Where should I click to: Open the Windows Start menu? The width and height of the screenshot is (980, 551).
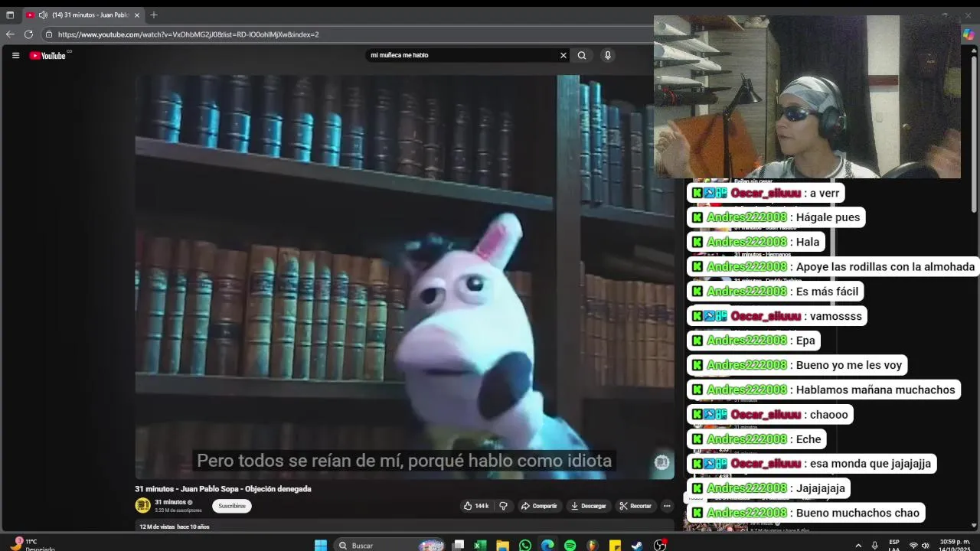tap(321, 545)
